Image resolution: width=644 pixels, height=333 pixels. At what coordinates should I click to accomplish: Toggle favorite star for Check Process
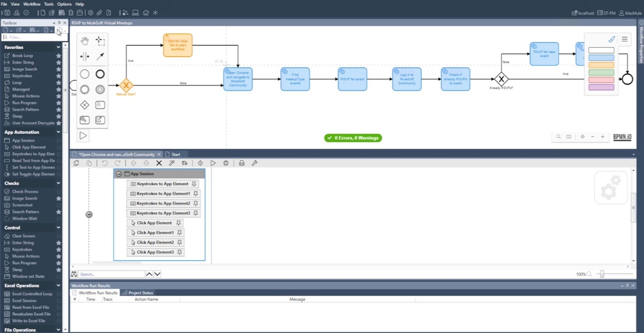point(59,192)
